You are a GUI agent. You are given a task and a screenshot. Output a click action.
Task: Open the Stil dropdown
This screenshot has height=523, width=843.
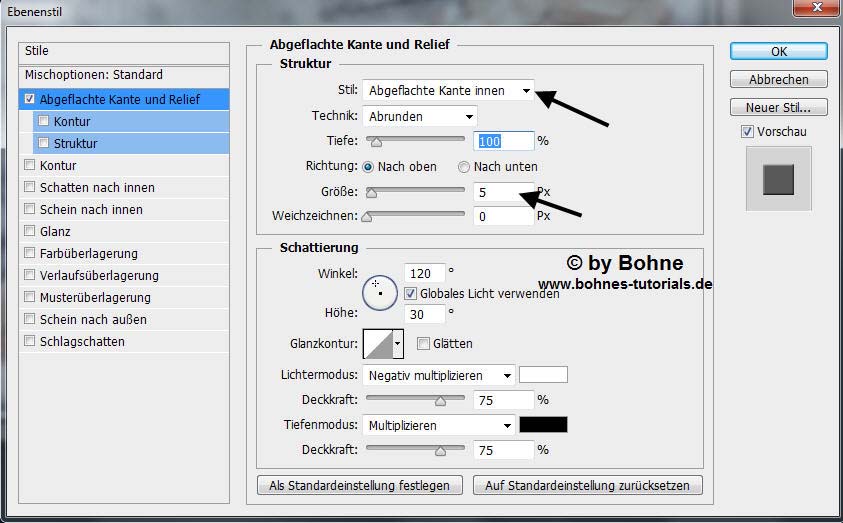click(x=448, y=91)
